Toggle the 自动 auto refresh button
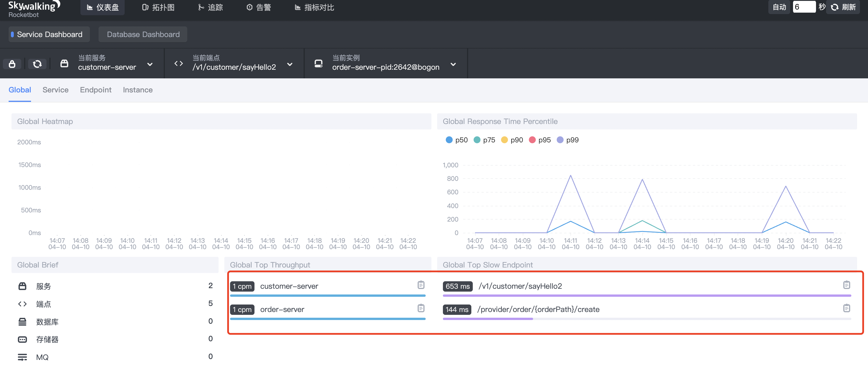This screenshot has width=868, height=380. point(779,7)
